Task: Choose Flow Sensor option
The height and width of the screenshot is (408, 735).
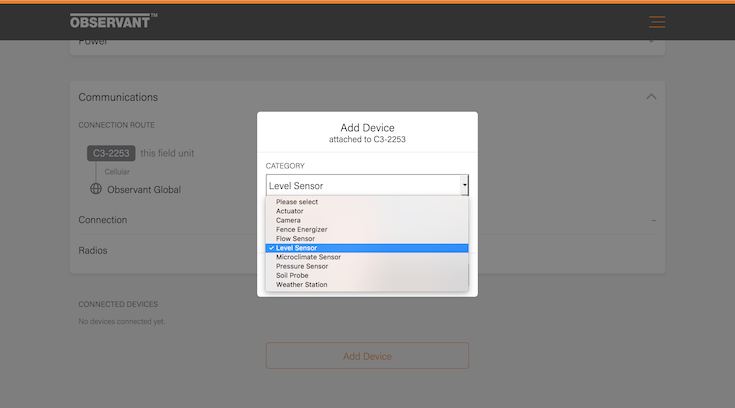Action: coord(295,238)
